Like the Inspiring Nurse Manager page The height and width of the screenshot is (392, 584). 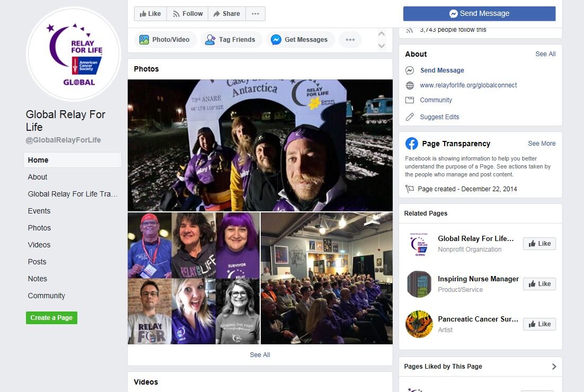[x=539, y=284]
